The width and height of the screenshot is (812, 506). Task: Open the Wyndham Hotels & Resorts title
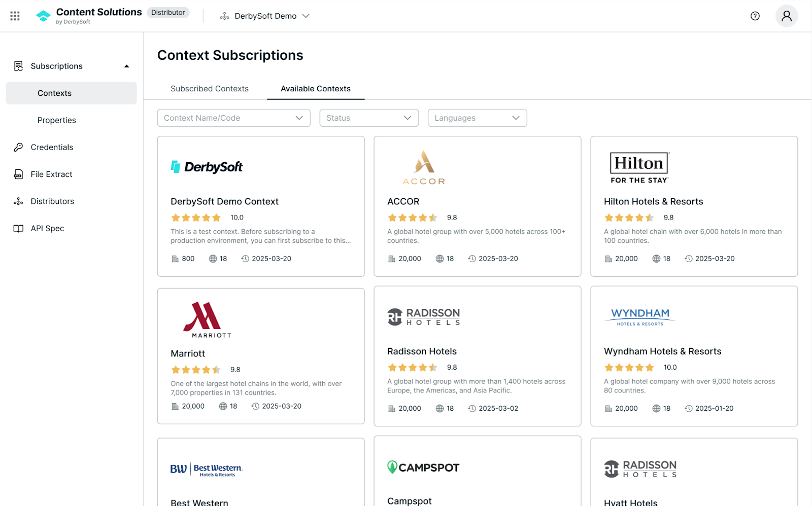click(663, 351)
